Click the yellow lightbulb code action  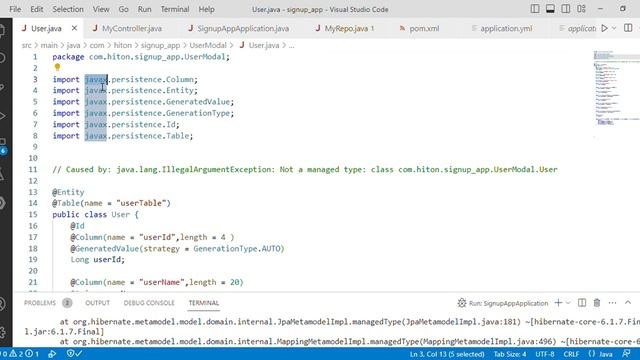57,67
